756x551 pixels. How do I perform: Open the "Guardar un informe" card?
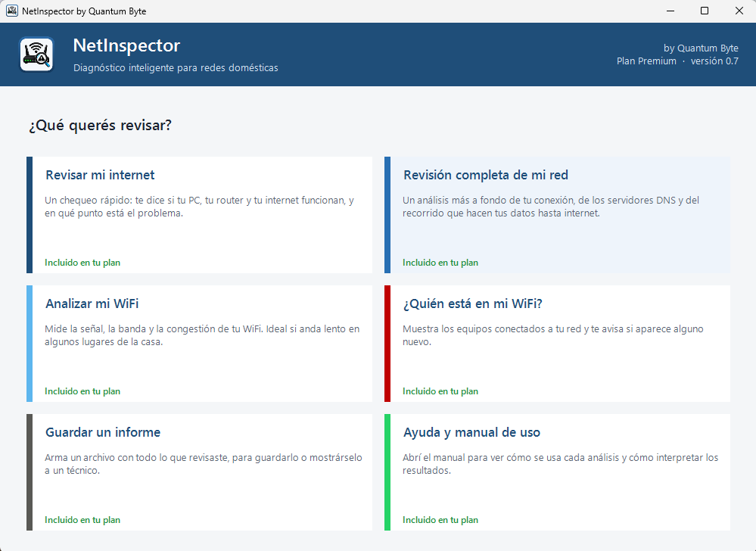(200, 472)
